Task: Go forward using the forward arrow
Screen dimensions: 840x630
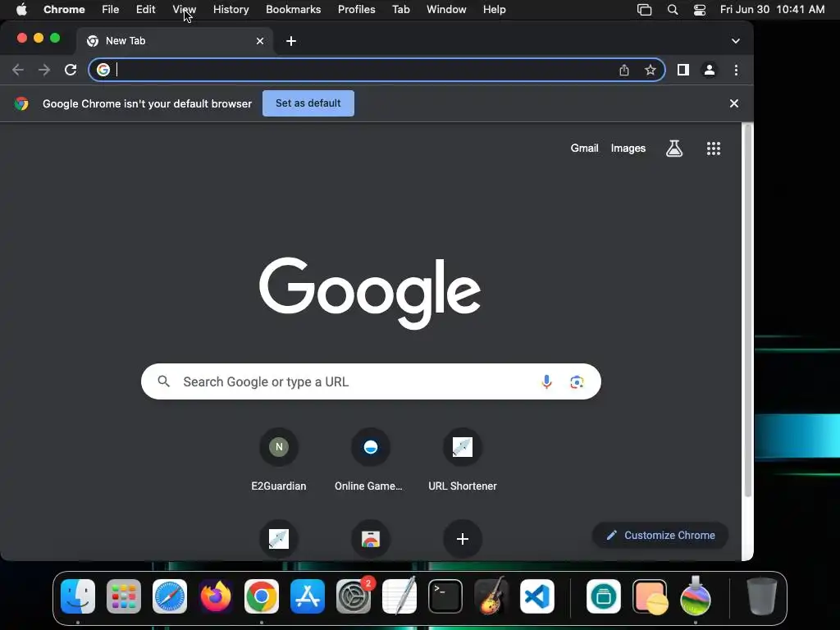Action: 44,71
